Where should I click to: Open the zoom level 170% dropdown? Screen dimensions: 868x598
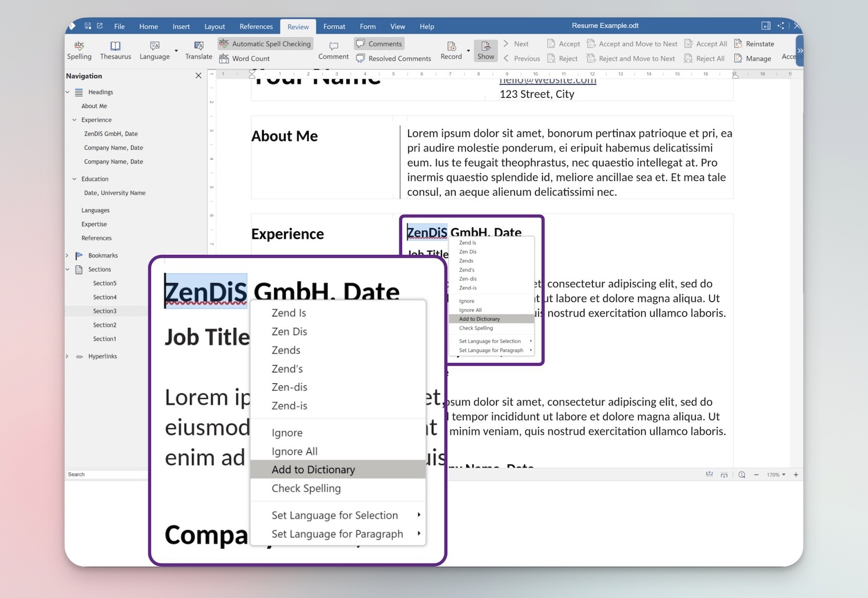[x=776, y=474]
